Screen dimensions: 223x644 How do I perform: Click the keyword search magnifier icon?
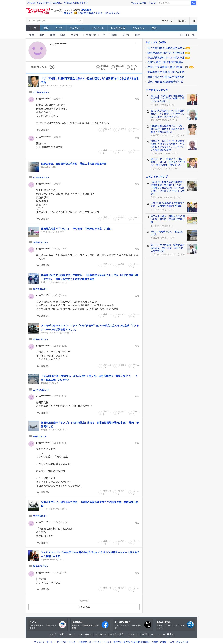[x=80, y=21]
